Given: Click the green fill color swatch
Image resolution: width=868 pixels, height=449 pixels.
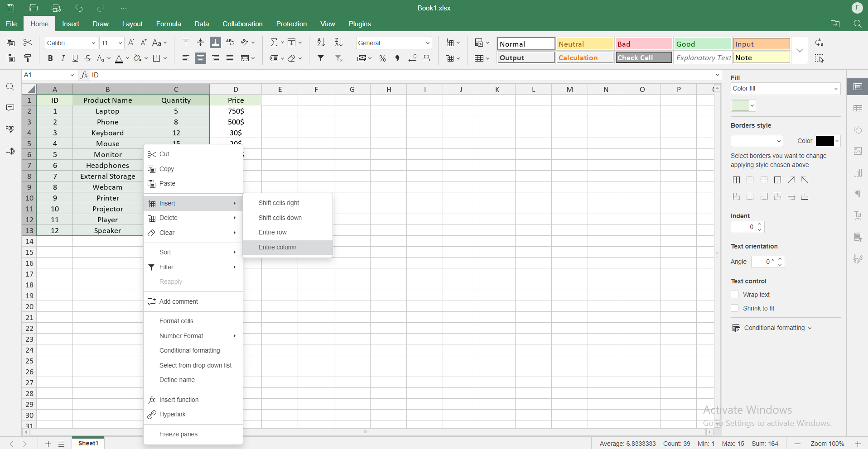Looking at the screenshot, I should [x=740, y=105].
